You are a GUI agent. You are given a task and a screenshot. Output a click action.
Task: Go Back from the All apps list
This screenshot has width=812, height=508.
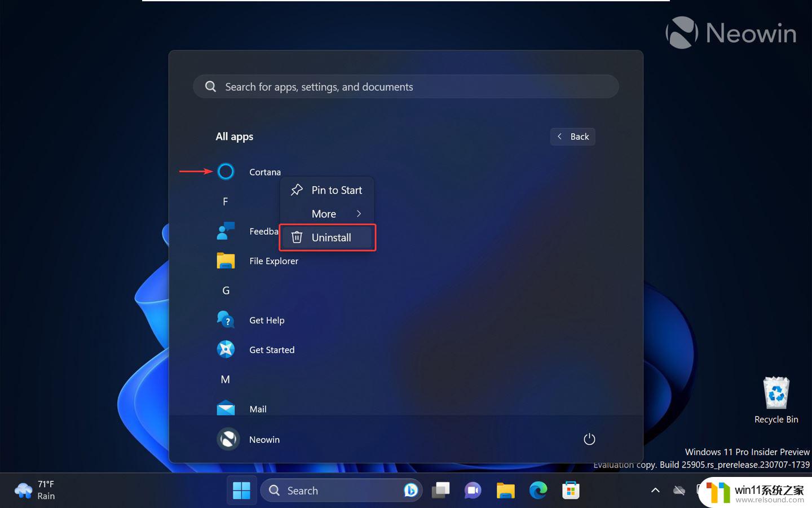[573, 137]
